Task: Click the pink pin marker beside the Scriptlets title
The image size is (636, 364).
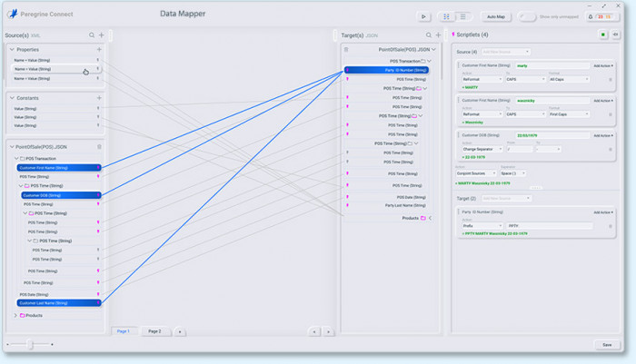Action: tap(453, 34)
